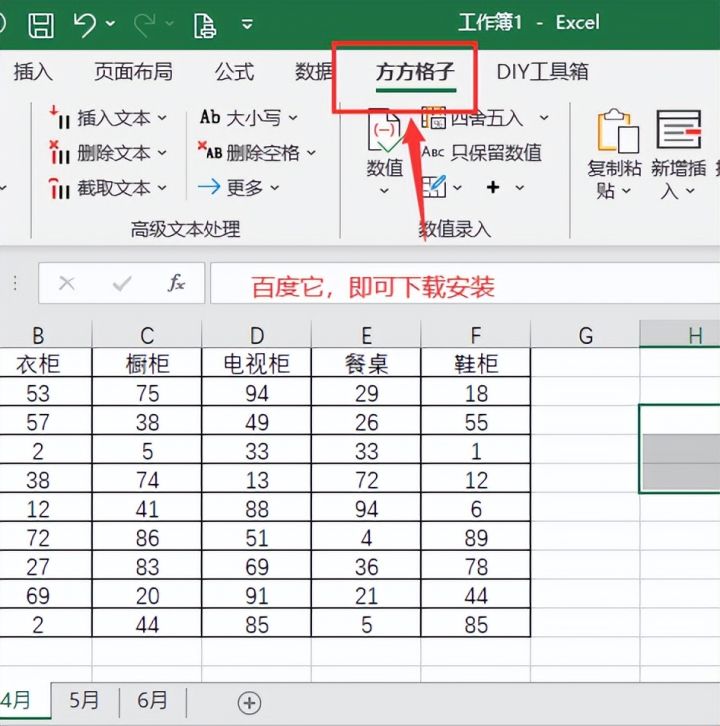720x726 pixels.
Task: Click the 新增插入 icon
Action: click(x=679, y=130)
